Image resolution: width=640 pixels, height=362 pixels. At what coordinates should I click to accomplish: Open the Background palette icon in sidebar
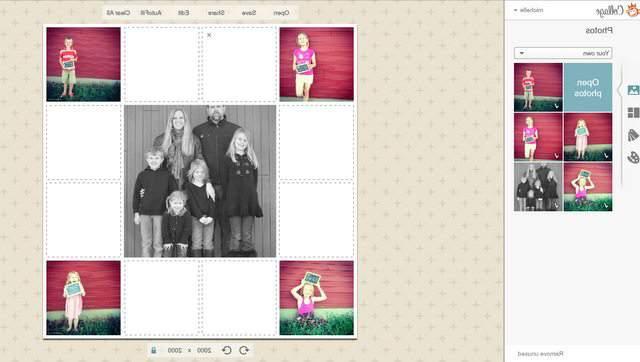click(633, 157)
